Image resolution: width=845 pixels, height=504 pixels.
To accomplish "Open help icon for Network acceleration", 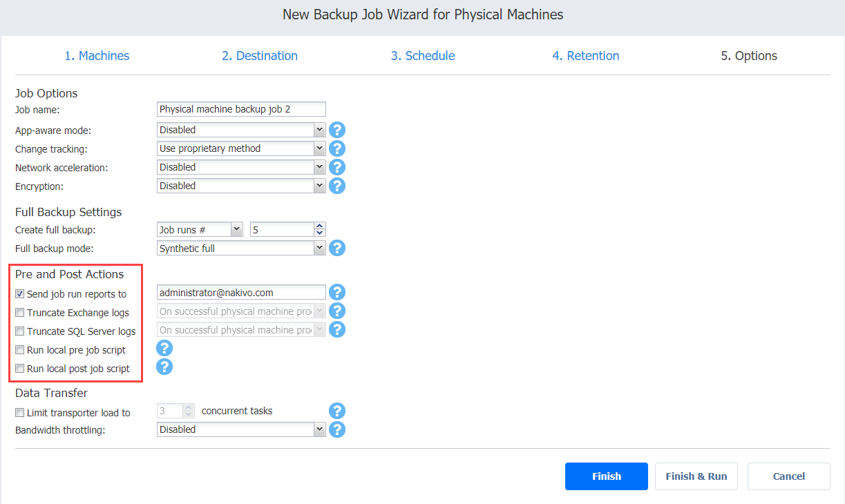I will [x=336, y=167].
